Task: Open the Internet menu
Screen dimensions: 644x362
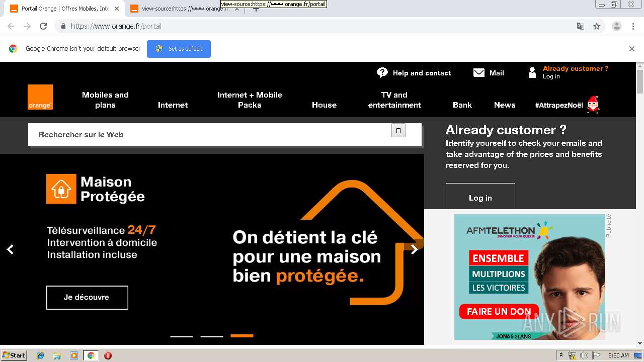Action: [x=173, y=105]
